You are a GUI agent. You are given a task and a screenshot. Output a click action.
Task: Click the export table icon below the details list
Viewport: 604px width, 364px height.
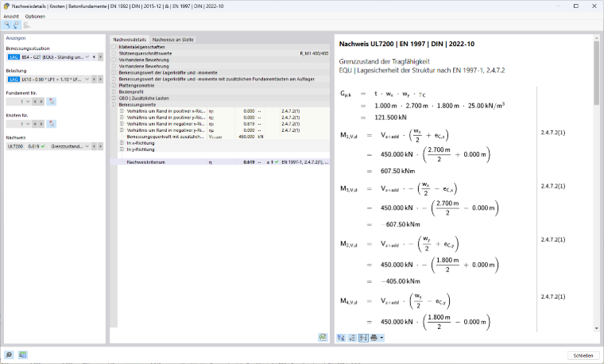(x=323, y=338)
